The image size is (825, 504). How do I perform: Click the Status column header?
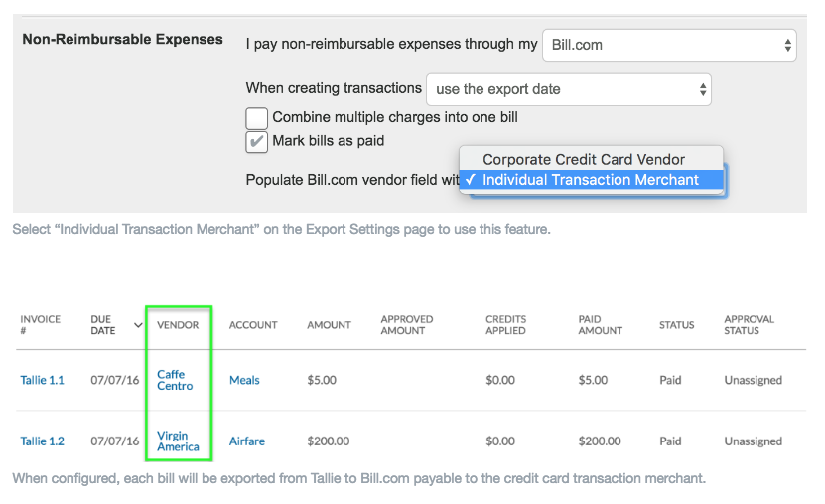tap(677, 325)
